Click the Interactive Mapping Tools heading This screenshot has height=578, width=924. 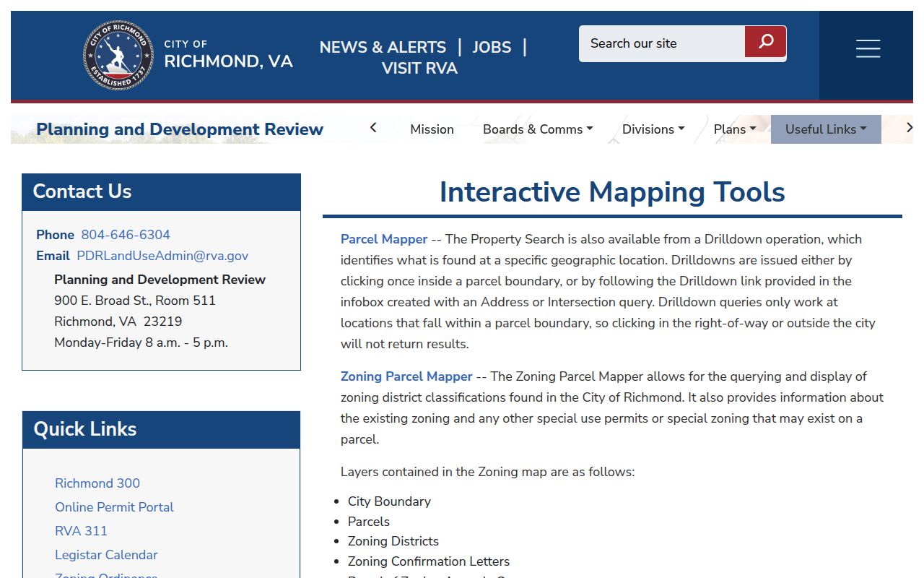(612, 192)
